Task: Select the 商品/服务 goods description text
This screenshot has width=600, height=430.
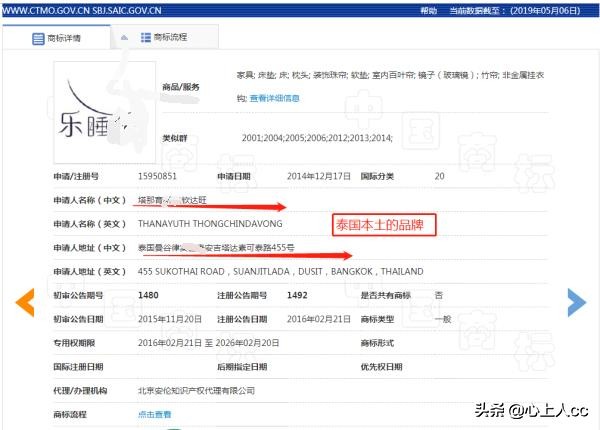Action: [390, 86]
